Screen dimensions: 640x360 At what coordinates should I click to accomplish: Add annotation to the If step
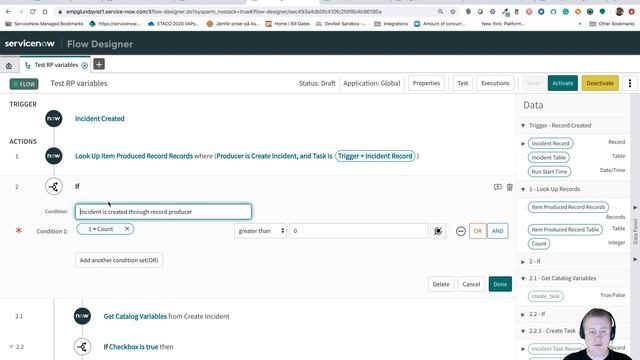[498, 187]
